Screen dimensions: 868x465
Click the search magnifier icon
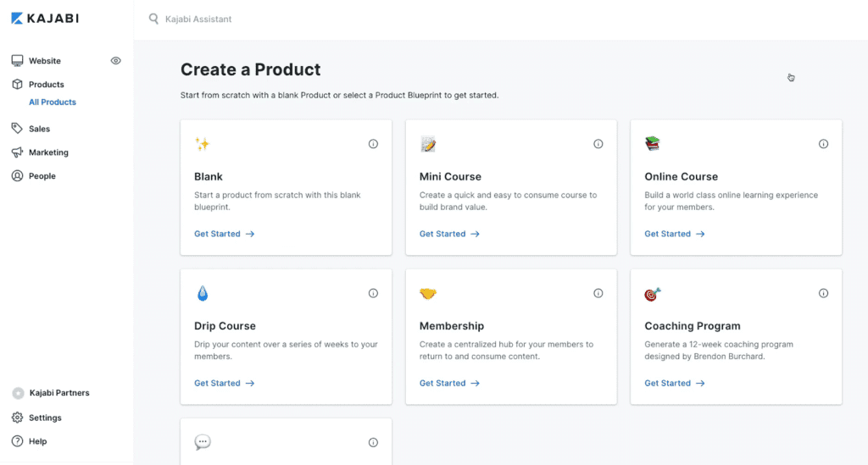click(153, 19)
